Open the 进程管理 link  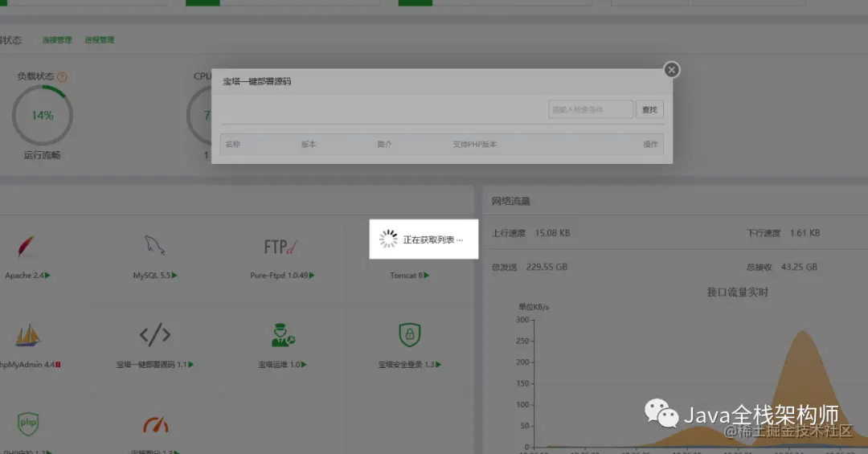(x=99, y=40)
